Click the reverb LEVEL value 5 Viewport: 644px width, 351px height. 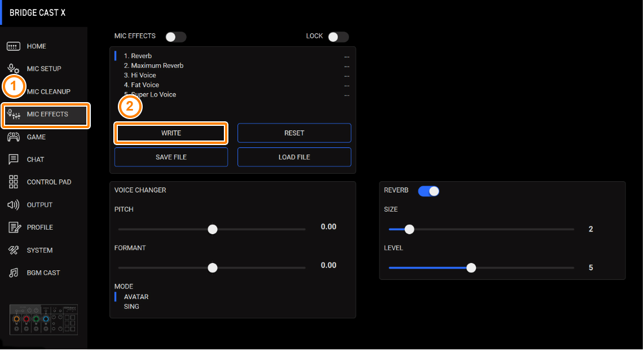pyautogui.click(x=590, y=268)
